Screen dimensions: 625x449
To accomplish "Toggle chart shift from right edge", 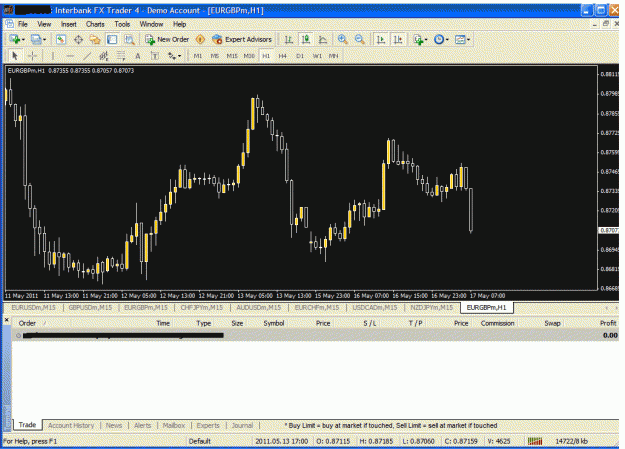I will (398, 39).
